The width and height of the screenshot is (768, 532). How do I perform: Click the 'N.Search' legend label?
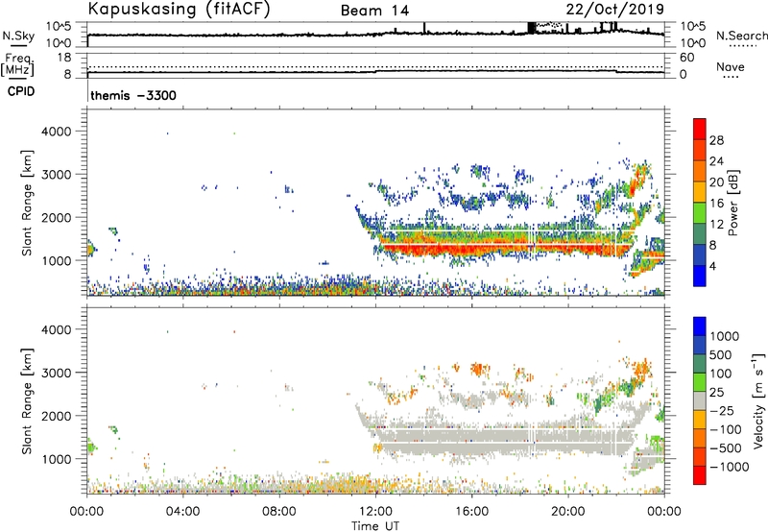click(741, 36)
